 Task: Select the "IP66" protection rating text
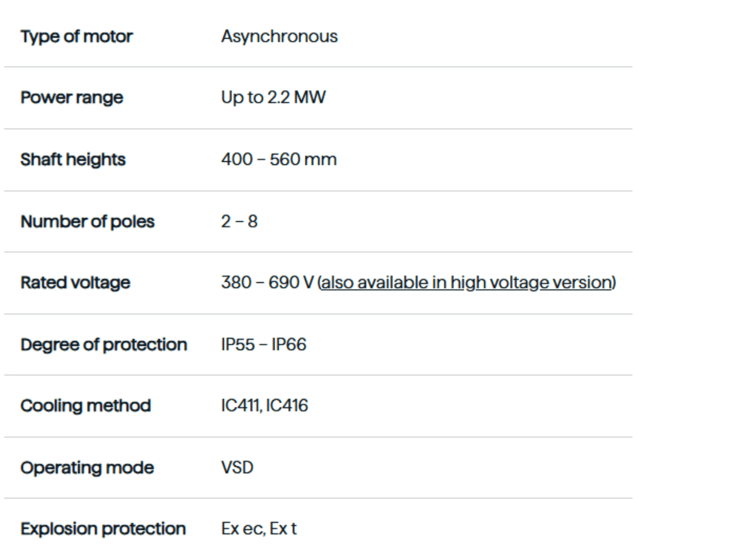point(289,345)
